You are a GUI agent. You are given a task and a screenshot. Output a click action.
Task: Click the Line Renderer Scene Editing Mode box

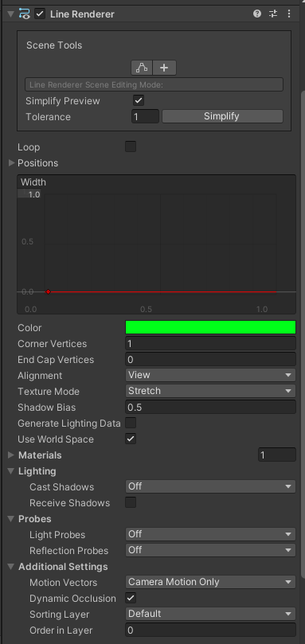point(154,84)
